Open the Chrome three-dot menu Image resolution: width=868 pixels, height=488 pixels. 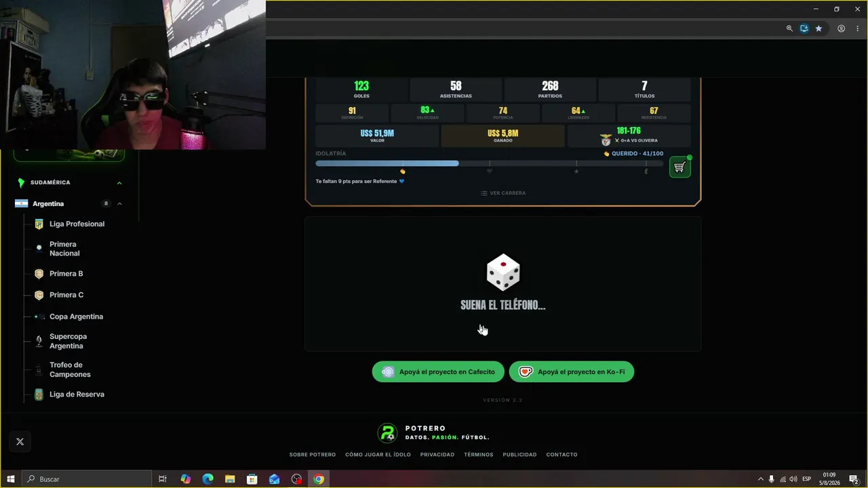tap(858, 28)
